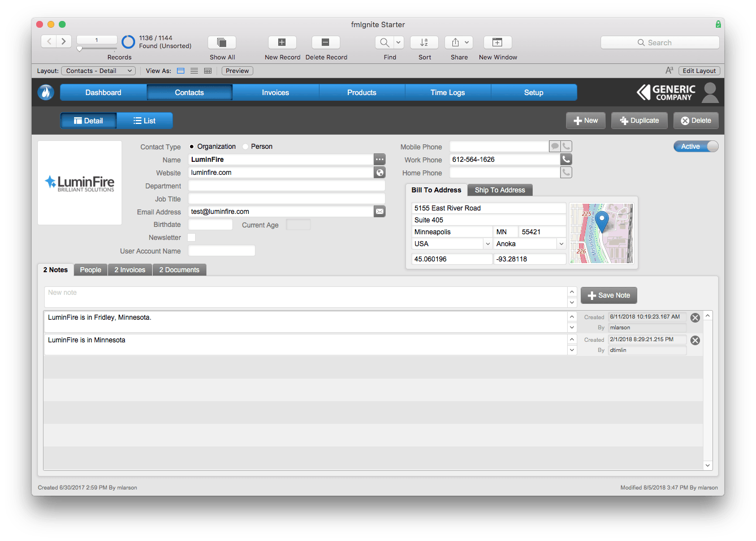Open website via globe icon

point(380,173)
